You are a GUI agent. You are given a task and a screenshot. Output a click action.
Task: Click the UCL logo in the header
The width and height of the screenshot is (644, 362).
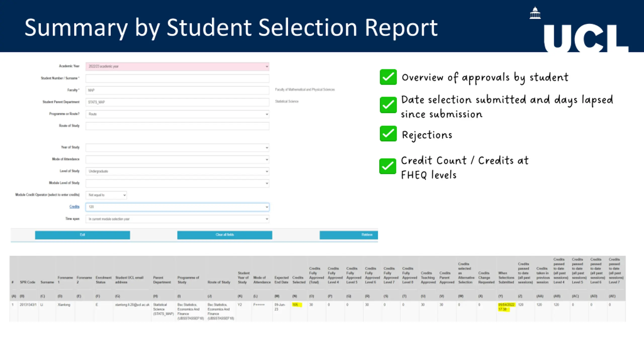[x=579, y=30]
